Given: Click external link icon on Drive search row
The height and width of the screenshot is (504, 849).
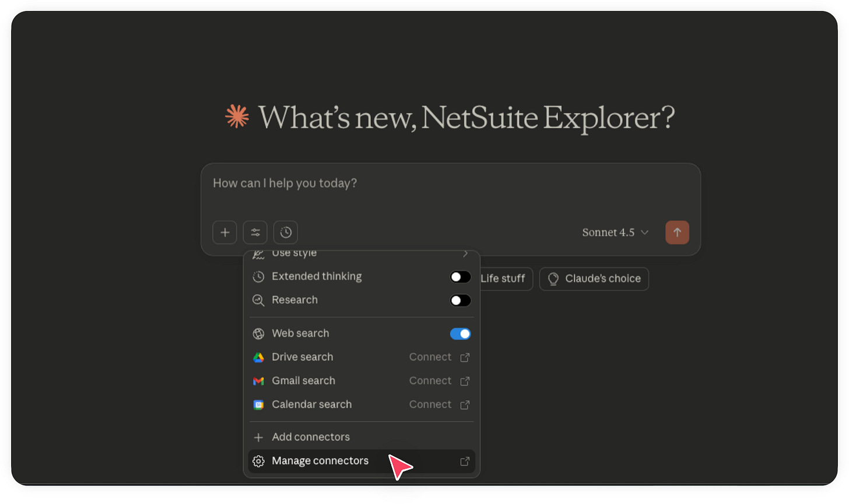Looking at the screenshot, I should [x=465, y=358].
